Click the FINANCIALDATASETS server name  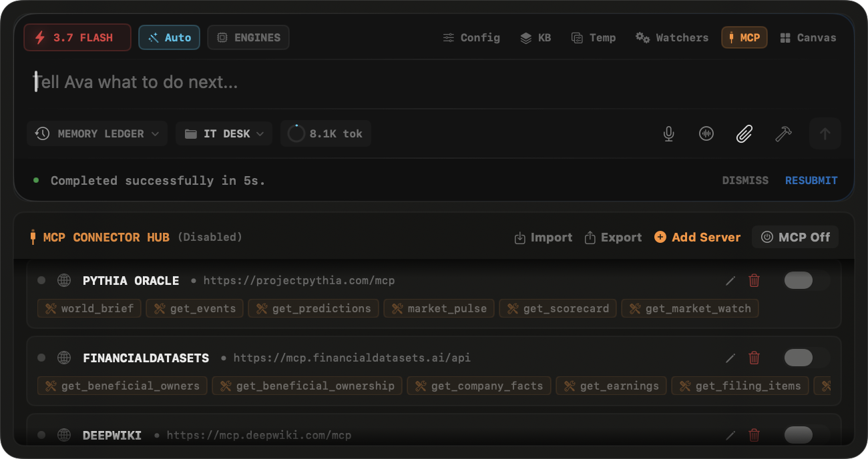click(146, 358)
